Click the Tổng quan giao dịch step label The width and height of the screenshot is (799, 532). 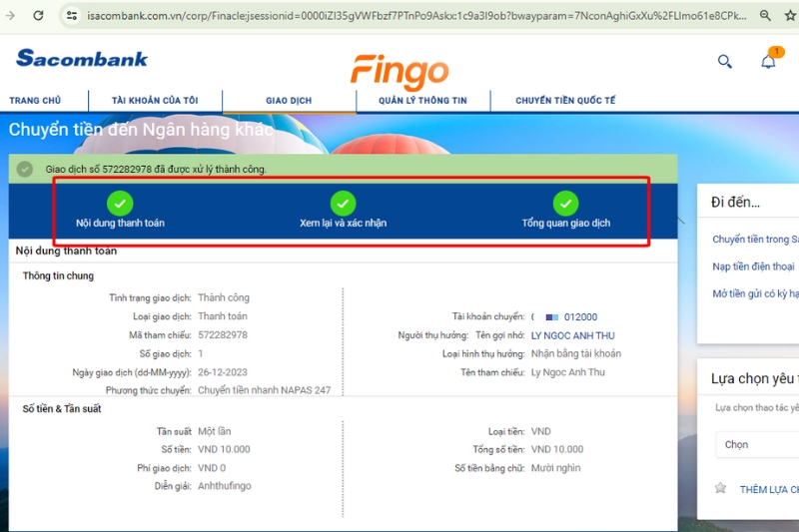pyautogui.click(x=566, y=223)
